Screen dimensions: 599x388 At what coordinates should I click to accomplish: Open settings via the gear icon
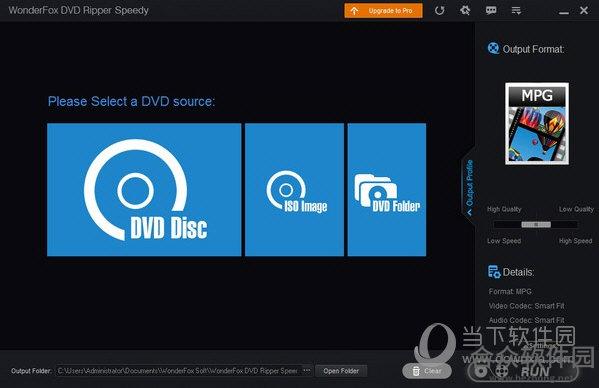(465, 10)
